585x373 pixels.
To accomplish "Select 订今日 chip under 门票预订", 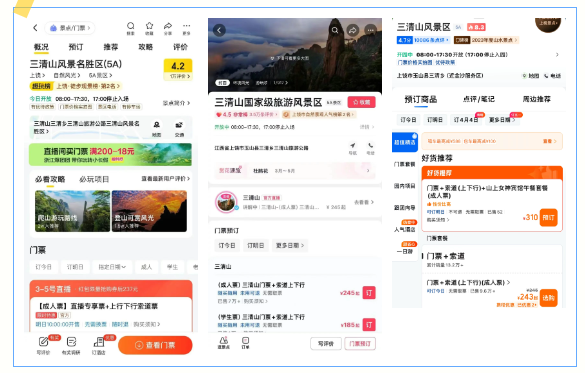I will click(227, 245).
